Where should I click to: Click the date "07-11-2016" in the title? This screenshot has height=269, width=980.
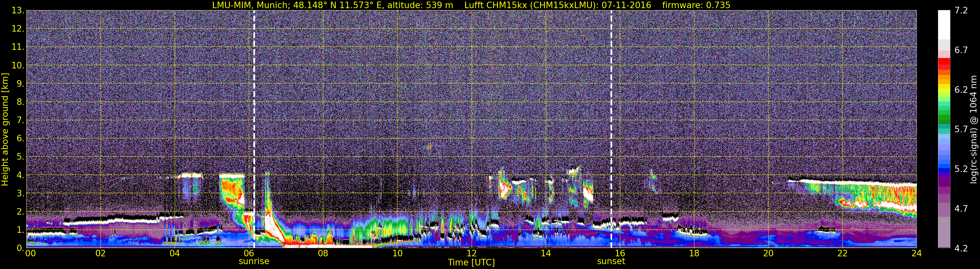[x=627, y=5]
